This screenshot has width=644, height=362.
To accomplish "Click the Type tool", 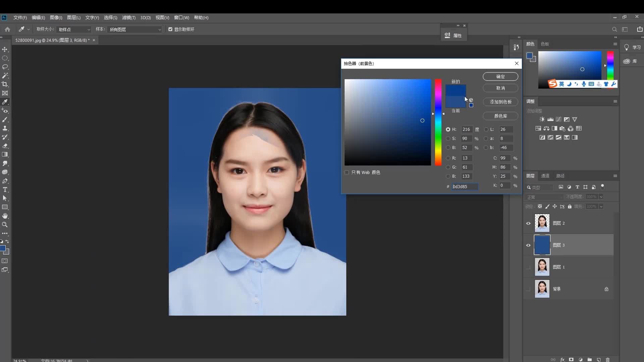I will (5, 190).
